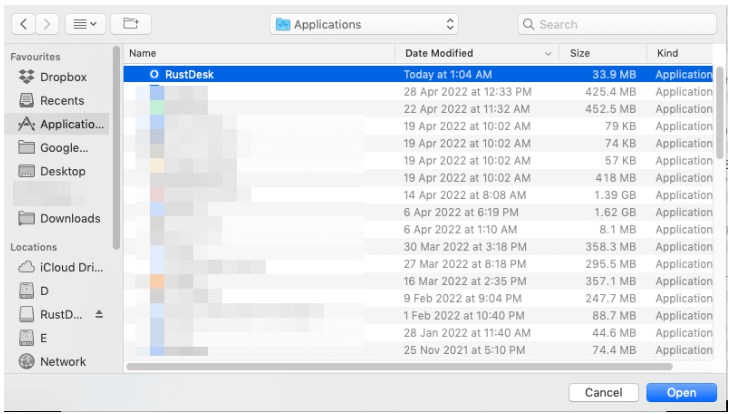
Task: Click into the Search field
Action: (x=617, y=24)
